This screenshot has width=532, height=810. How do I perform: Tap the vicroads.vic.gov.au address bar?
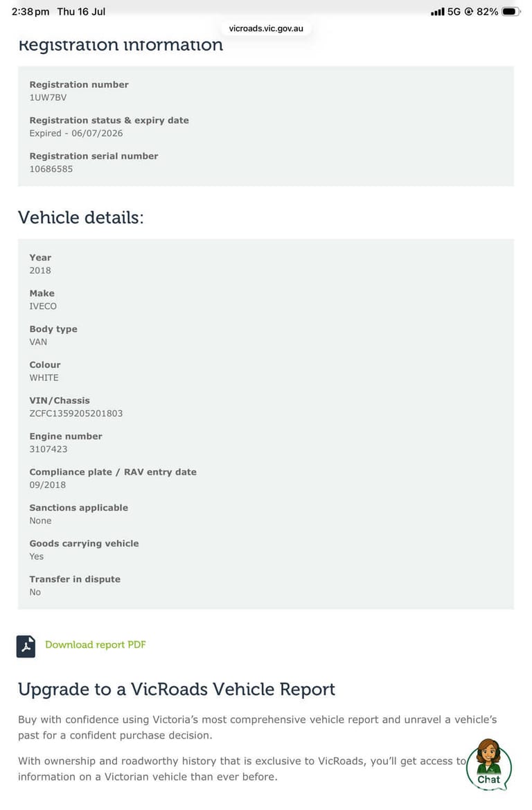click(266, 28)
